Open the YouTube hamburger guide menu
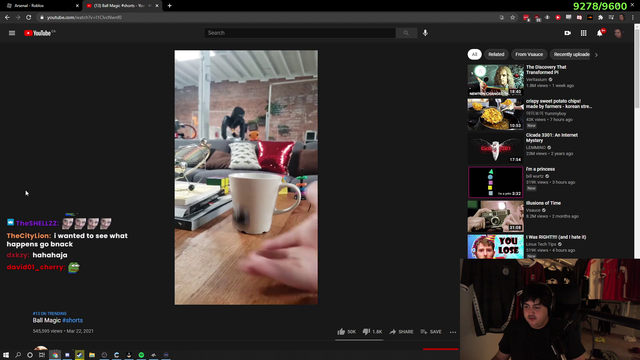640x360 pixels. [12, 33]
